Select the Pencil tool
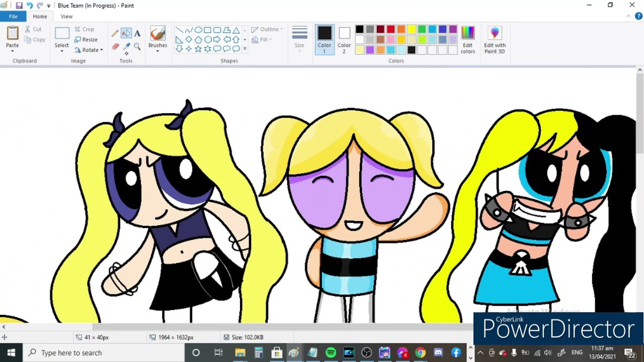644x362 pixels. point(115,34)
